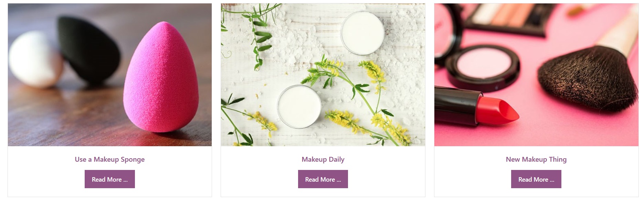Open the Use a Makeup Sponge title link
Viewport: 644px width, 204px height.
coord(109,159)
